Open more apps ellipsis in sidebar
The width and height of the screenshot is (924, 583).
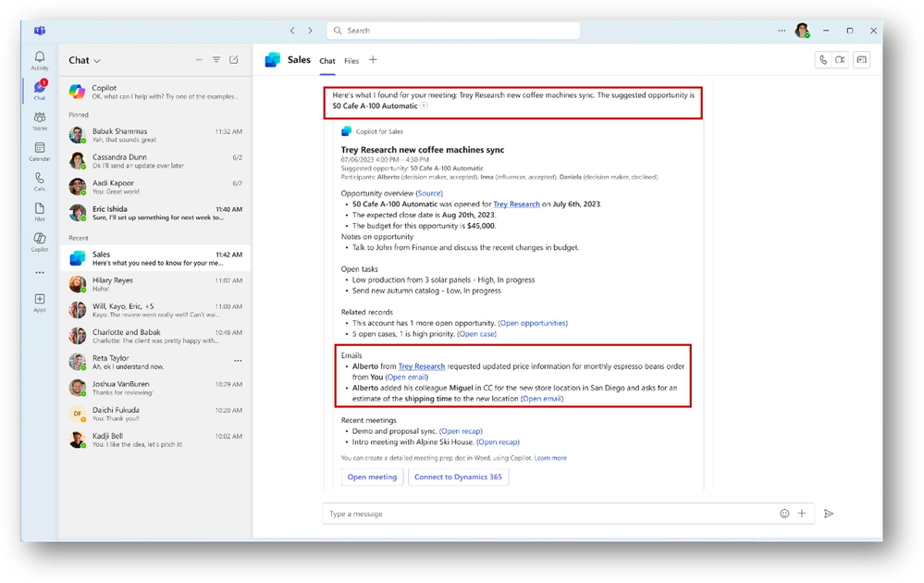point(40,272)
